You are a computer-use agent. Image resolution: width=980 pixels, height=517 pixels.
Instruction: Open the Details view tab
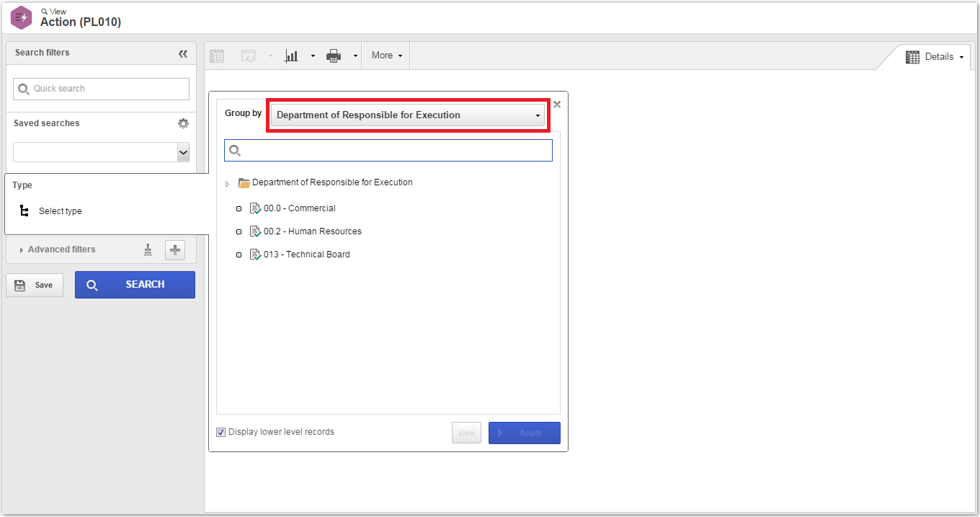click(x=934, y=57)
